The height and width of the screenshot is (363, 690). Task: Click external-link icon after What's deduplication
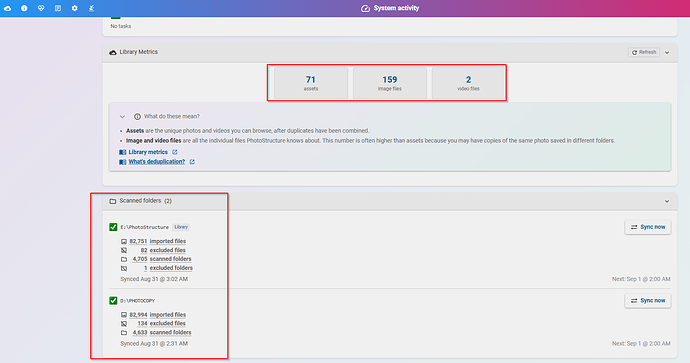coord(192,161)
